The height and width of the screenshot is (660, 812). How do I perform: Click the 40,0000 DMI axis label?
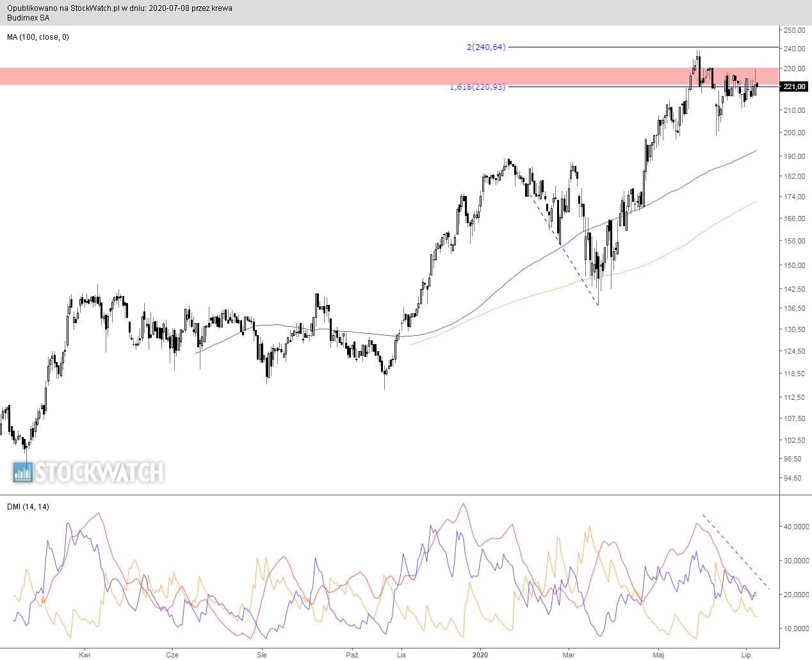(796, 527)
